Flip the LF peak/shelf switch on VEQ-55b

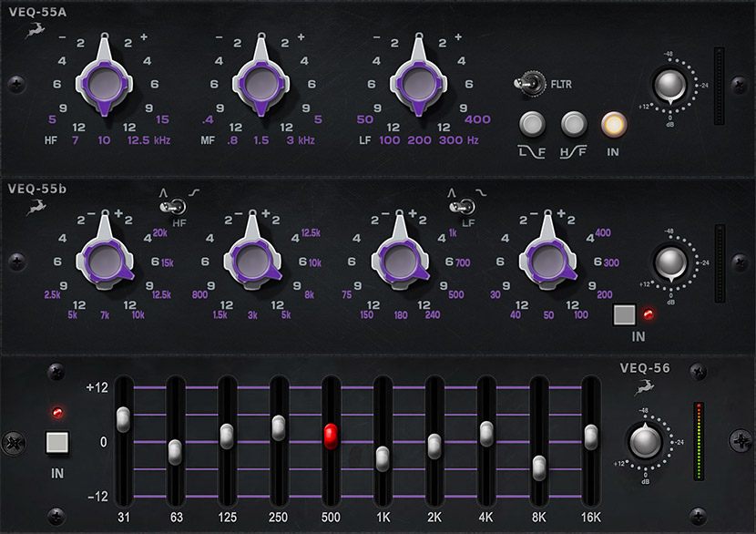click(x=462, y=207)
